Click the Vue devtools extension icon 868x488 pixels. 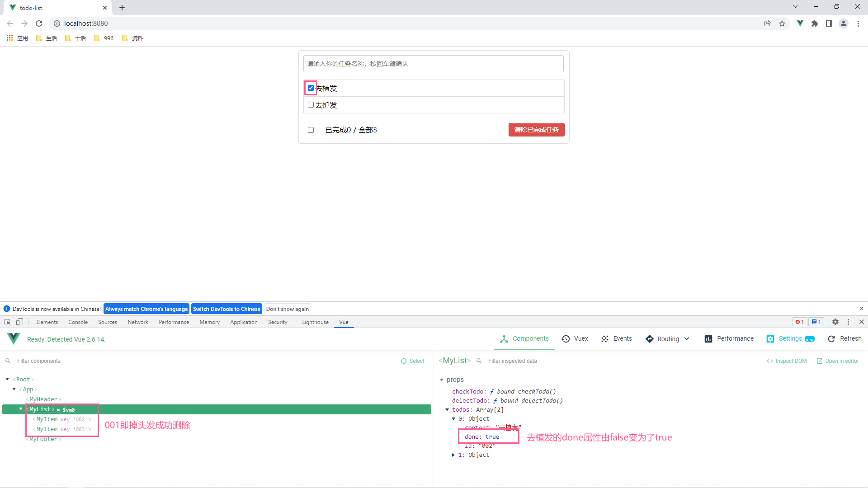tap(800, 23)
